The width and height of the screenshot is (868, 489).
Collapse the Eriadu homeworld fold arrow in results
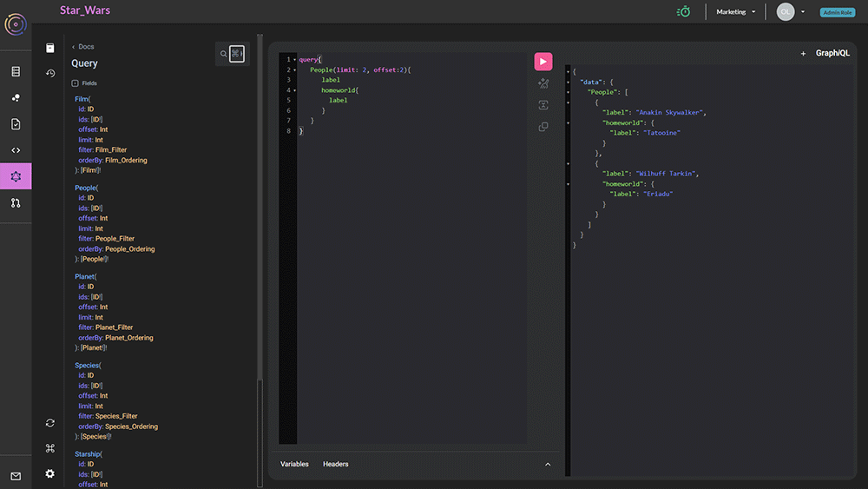(x=568, y=184)
